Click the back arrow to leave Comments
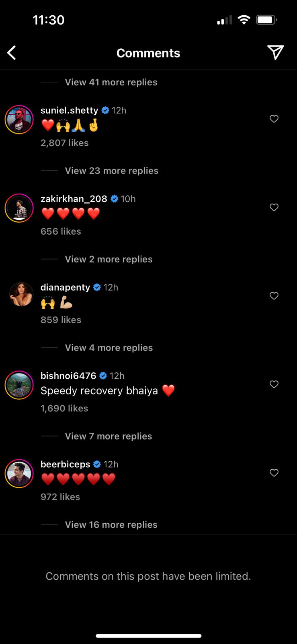 (x=12, y=52)
